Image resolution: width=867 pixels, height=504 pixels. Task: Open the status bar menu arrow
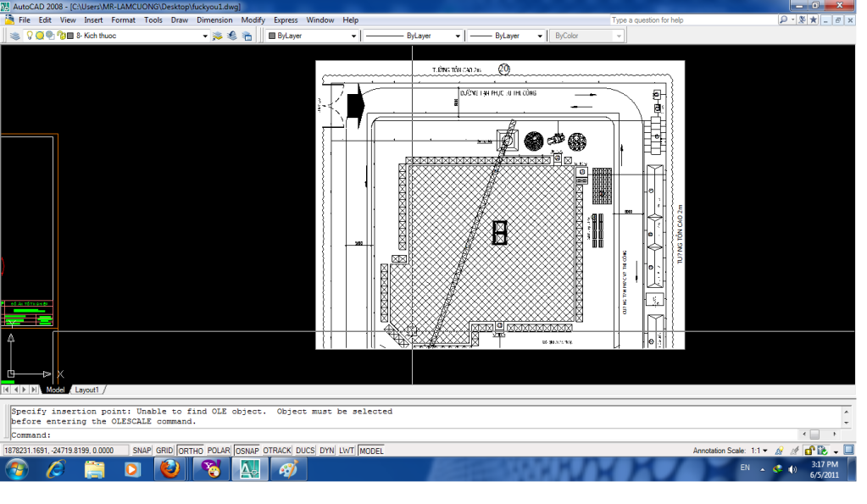[x=836, y=451]
